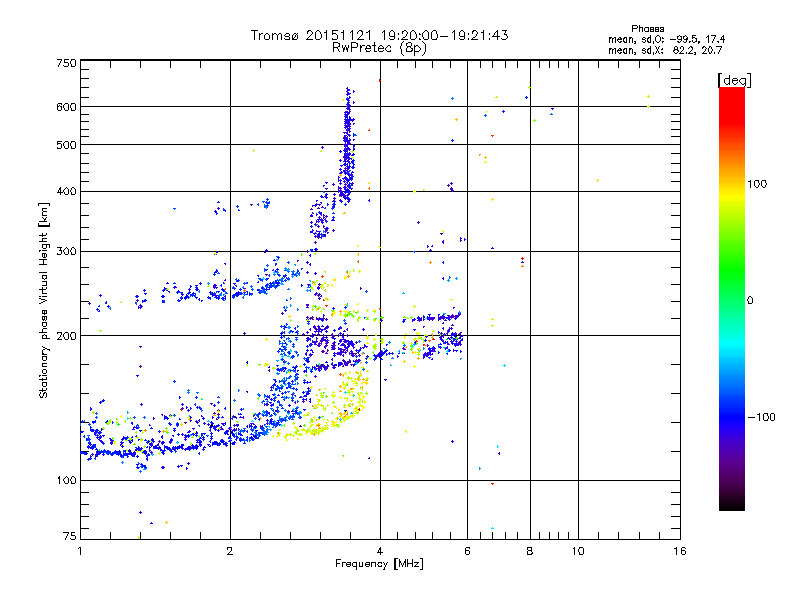Click the rainbow phase colorbar
The image size is (800, 600).
tap(732, 299)
